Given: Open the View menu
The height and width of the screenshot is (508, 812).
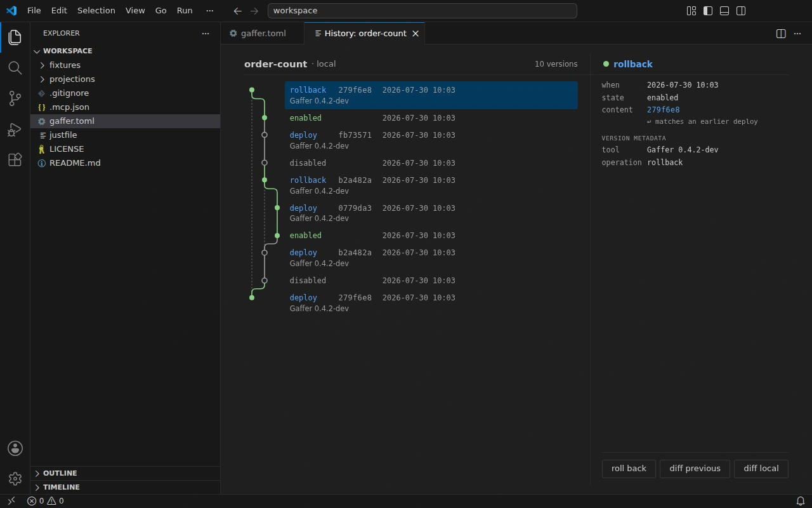Looking at the screenshot, I should click(x=135, y=11).
